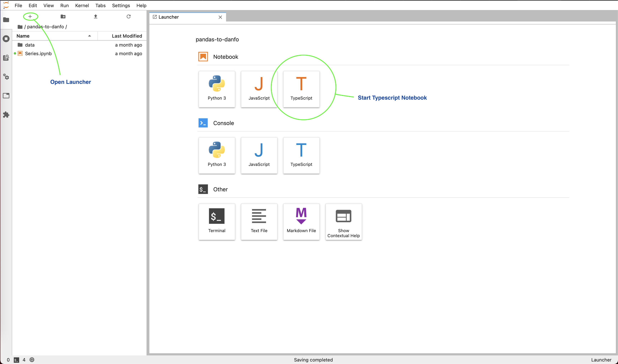
Task: Sort files by the Name column arrow
Action: [x=90, y=36]
